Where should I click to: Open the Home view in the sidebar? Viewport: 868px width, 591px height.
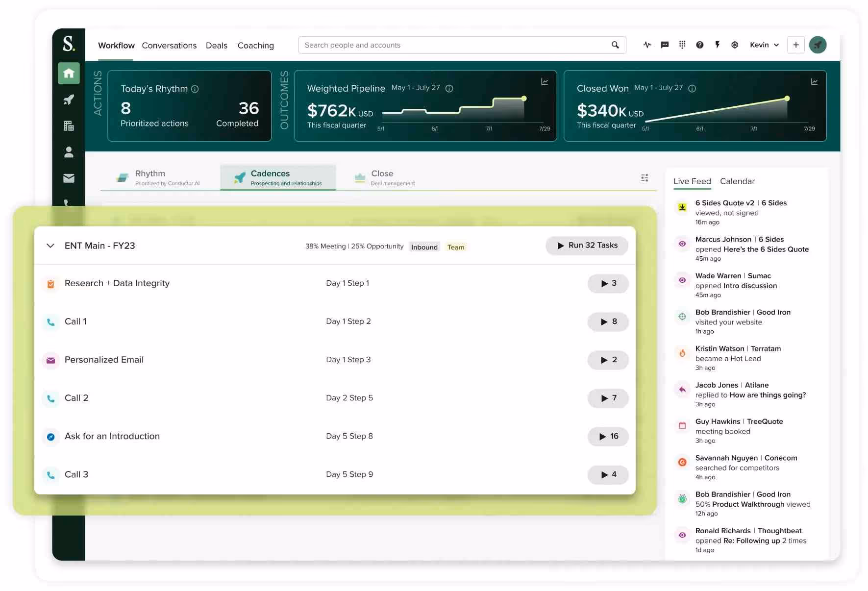[x=69, y=74]
